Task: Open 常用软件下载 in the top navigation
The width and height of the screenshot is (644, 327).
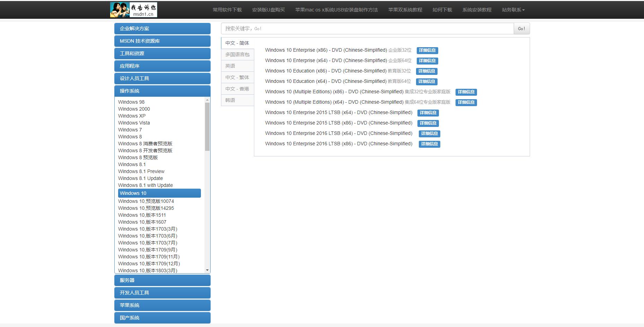Action: 227,10
